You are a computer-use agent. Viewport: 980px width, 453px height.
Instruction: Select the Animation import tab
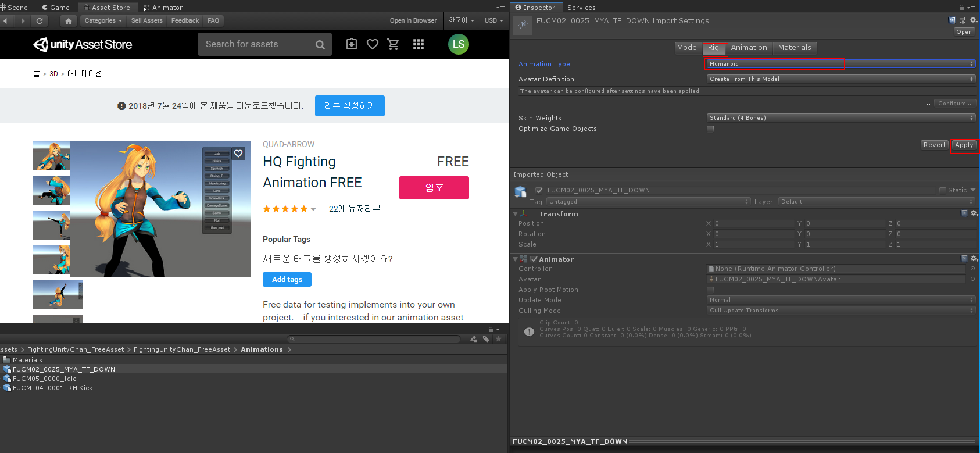749,47
